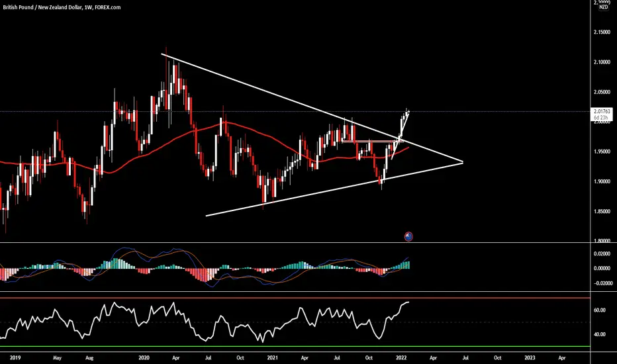The height and width of the screenshot is (364, 617).
Task: Click the 1.80000 price axis label
Action: [x=602, y=240]
